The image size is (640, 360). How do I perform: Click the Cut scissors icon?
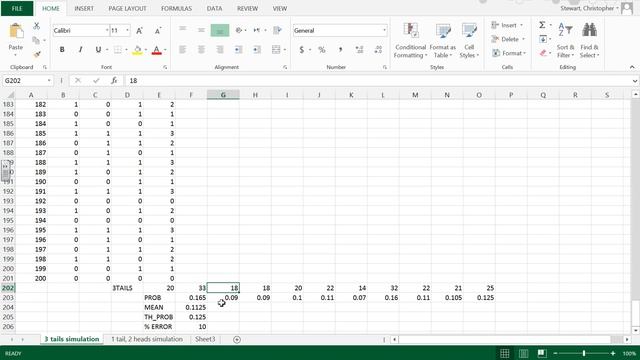[36, 26]
